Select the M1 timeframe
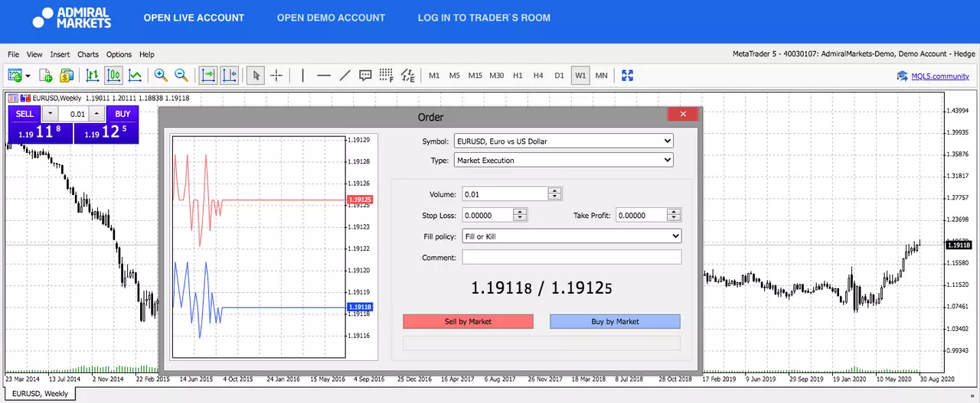Viewport: 980px width, 403px height. pyautogui.click(x=434, y=76)
